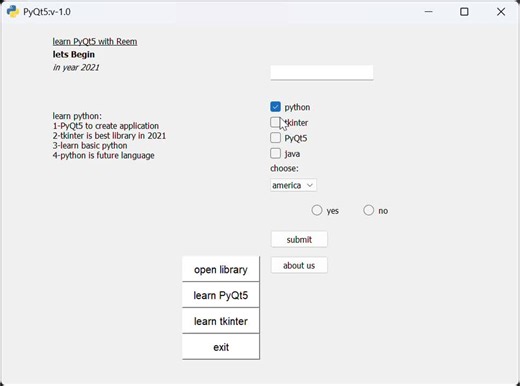
Task: Click the 'choose:' label
Action: pyautogui.click(x=284, y=168)
